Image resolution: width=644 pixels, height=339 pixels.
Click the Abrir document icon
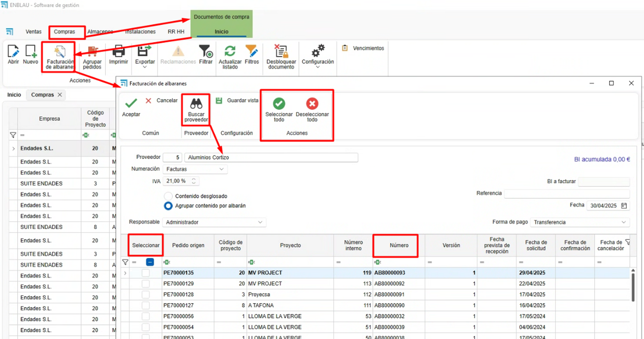pyautogui.click(x=13, y=51)
